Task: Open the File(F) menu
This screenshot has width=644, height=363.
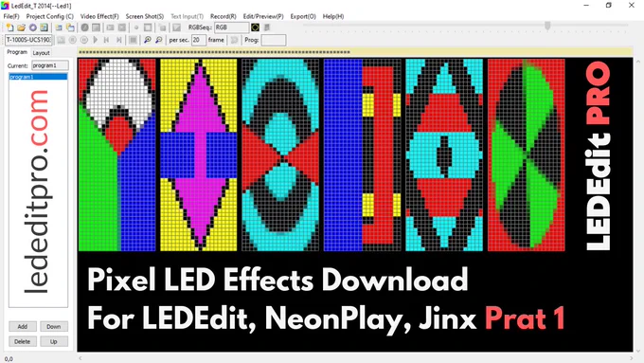Action: coord(11,16)
